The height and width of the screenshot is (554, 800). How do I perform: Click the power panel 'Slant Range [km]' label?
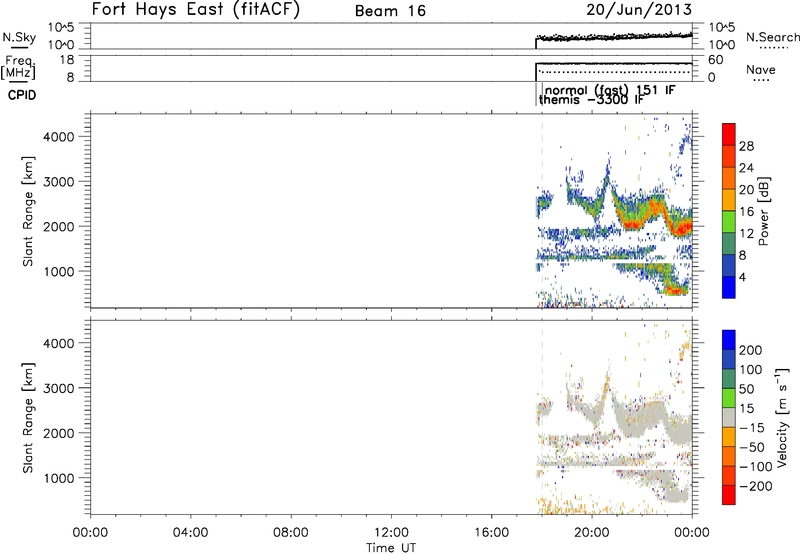point(28,211)
